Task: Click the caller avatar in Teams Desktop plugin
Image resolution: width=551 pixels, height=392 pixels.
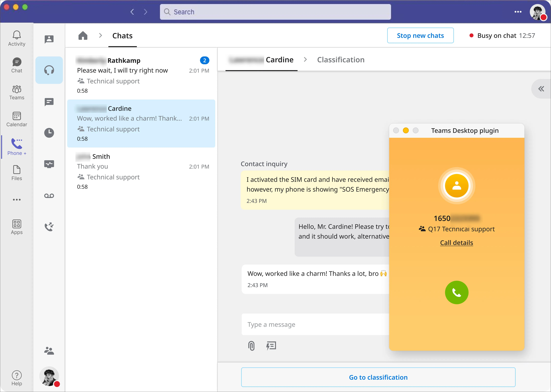Action: point(457,186)
